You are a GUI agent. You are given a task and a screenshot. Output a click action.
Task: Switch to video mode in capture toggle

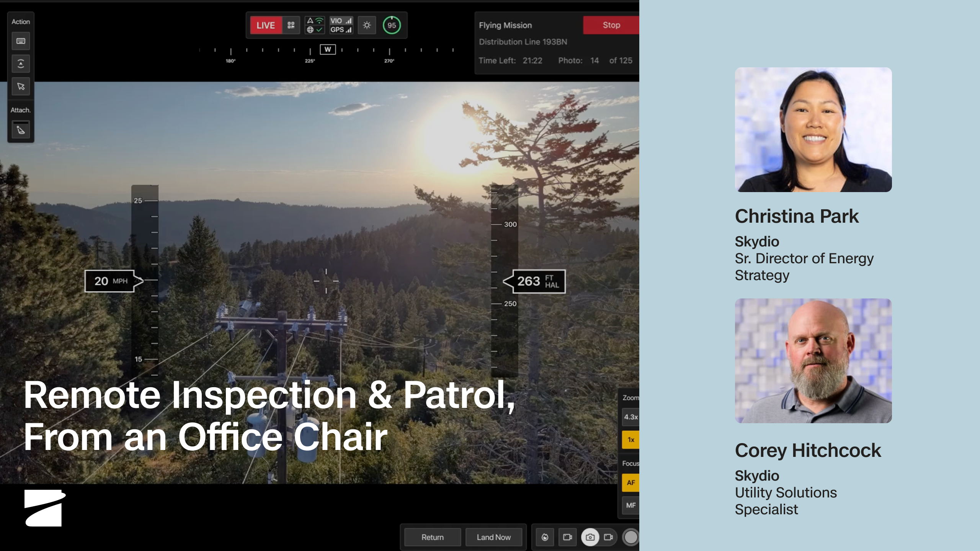point(608,537)
